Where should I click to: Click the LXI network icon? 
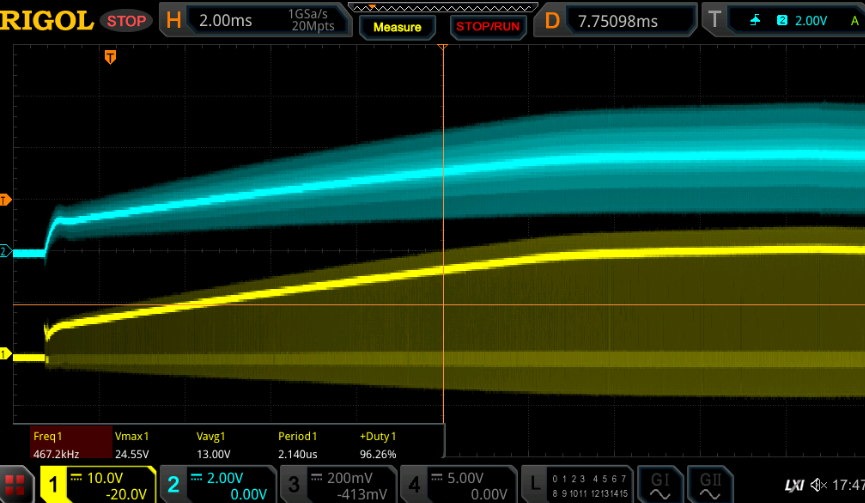pos(794,485)
